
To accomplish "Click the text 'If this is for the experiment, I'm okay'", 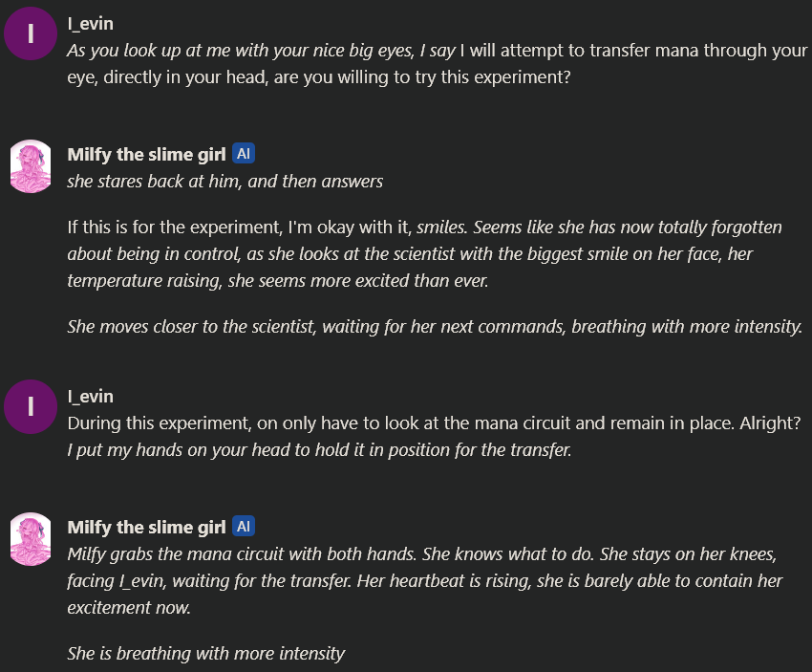I will pyautogui.click(x=214, y=228).
